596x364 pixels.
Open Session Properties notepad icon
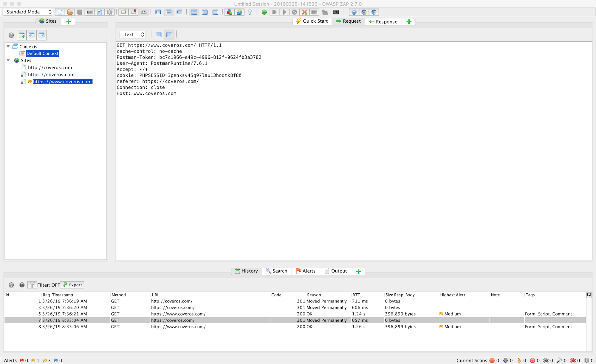100,12
